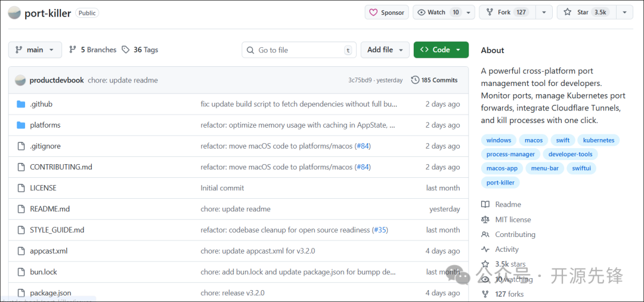644x302 pixels.
Task: Click the platforms folder icon
Action: click(x=21, y=125)
